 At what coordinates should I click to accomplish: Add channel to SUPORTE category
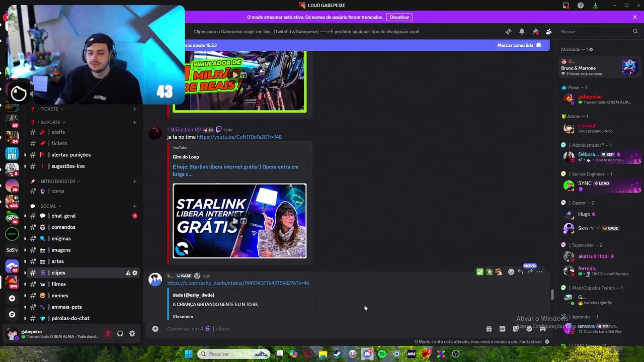[x=134, y=122]
